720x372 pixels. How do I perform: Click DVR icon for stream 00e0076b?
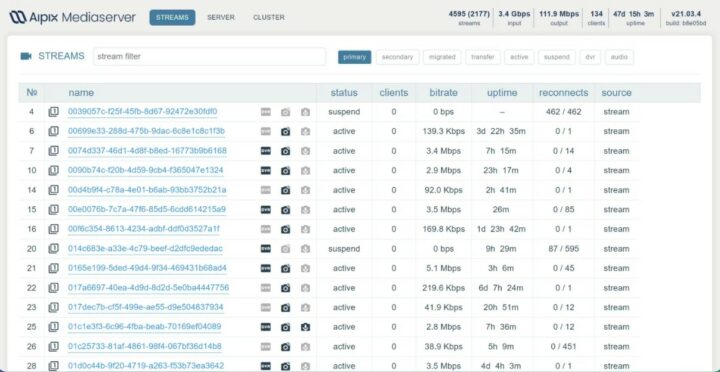(x=266, y=209)
